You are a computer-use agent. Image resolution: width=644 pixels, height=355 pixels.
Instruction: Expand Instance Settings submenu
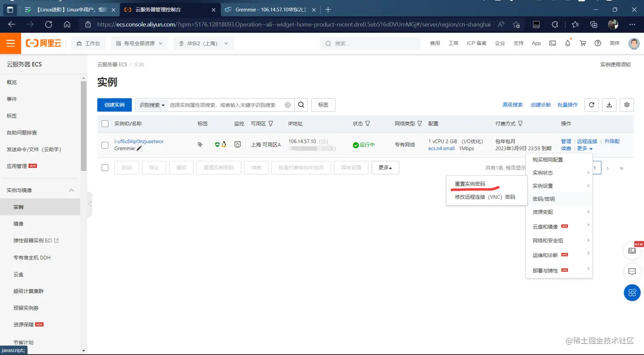coord(559,186)
